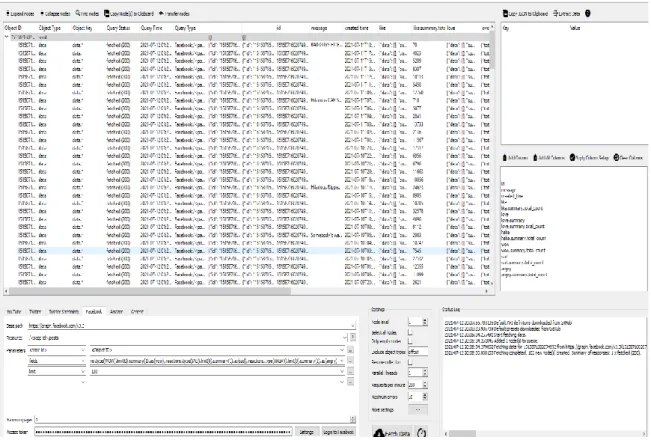This screenshot has width=651, height=440.
Task: Click the Add Column button
Action: coord(515,158)
